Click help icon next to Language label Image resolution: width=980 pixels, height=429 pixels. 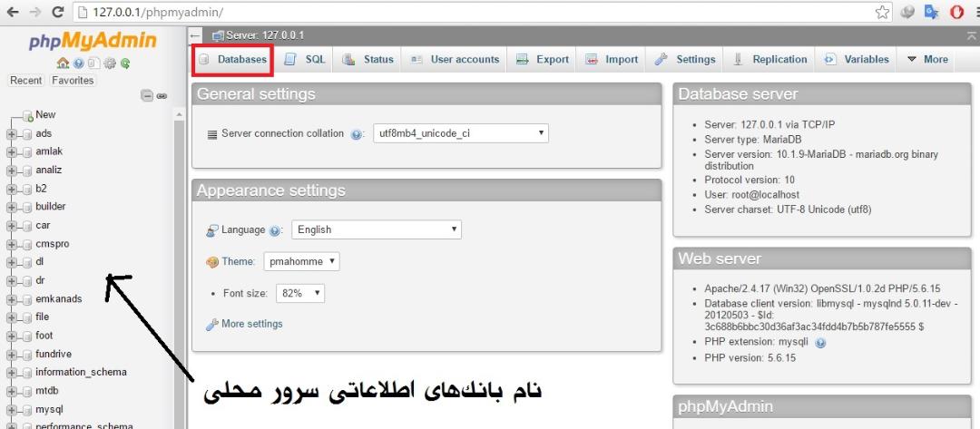(x=274, y=230)
